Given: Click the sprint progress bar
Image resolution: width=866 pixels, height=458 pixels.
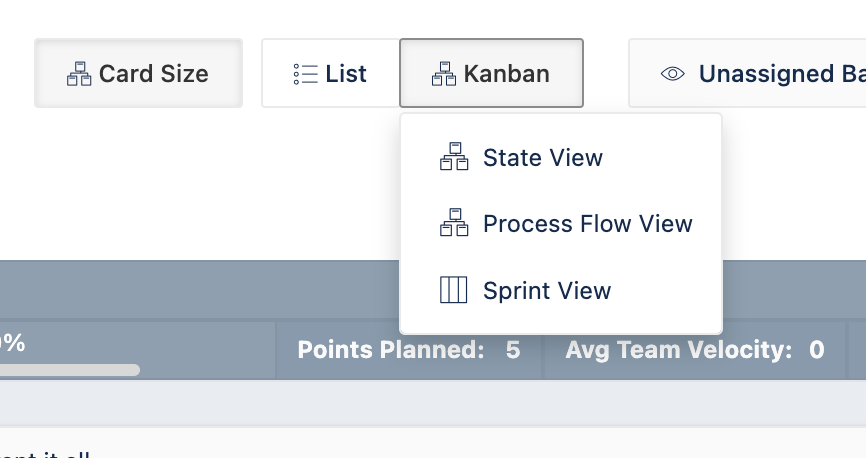Looking at the screenshot, I should (x=68, y=370).
